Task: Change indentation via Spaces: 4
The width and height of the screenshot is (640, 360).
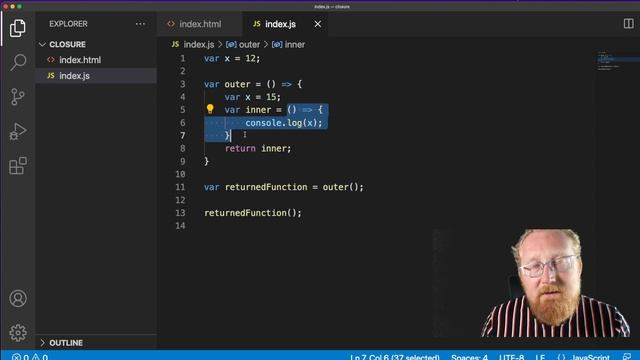Action: point(469,357)
